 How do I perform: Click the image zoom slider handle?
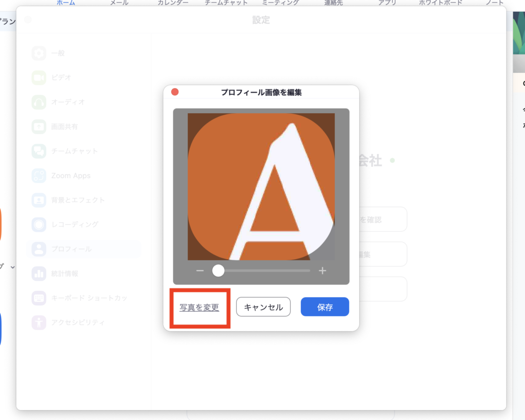pyautogui.click(x=218, y=270)
